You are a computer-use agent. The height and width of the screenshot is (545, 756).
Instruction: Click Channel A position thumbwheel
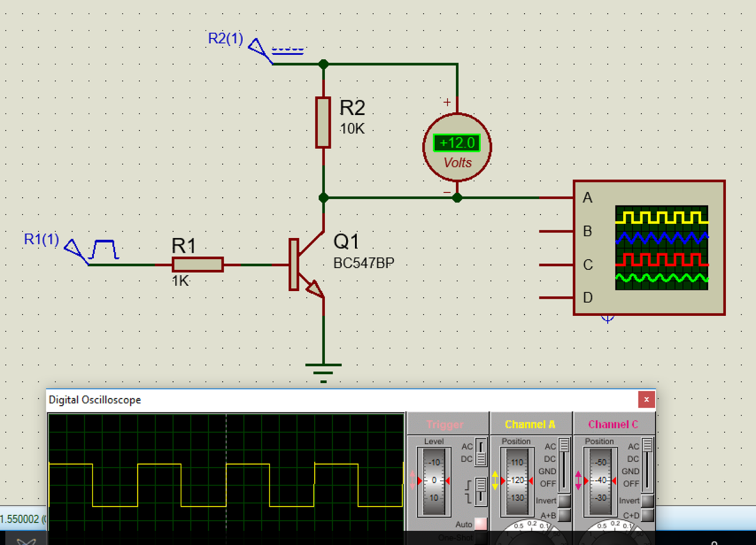point(517,481)
